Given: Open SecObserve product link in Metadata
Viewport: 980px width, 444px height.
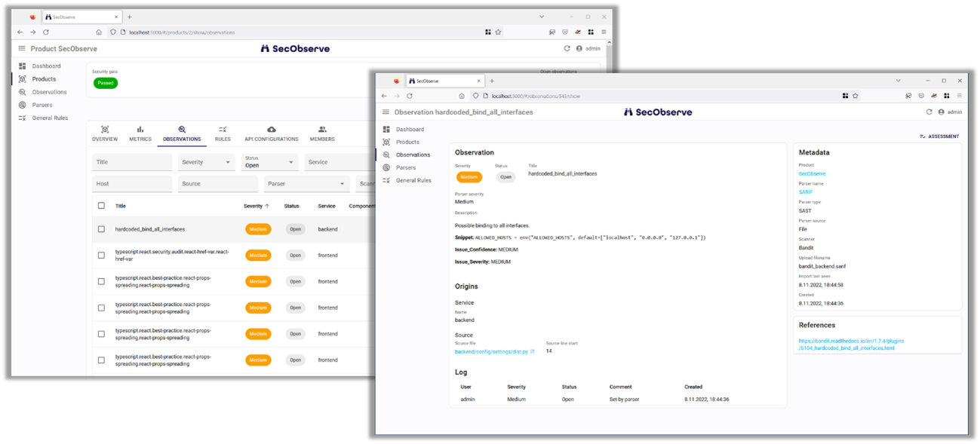Looking at the screenshot, I should [812, 174].
